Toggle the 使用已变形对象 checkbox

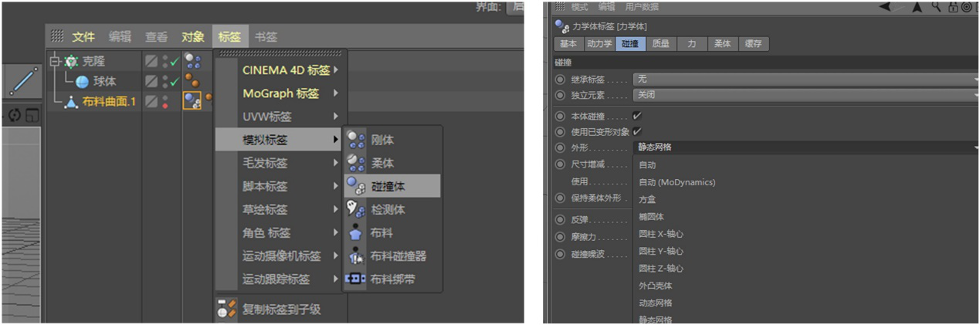(x=637, y=131)
